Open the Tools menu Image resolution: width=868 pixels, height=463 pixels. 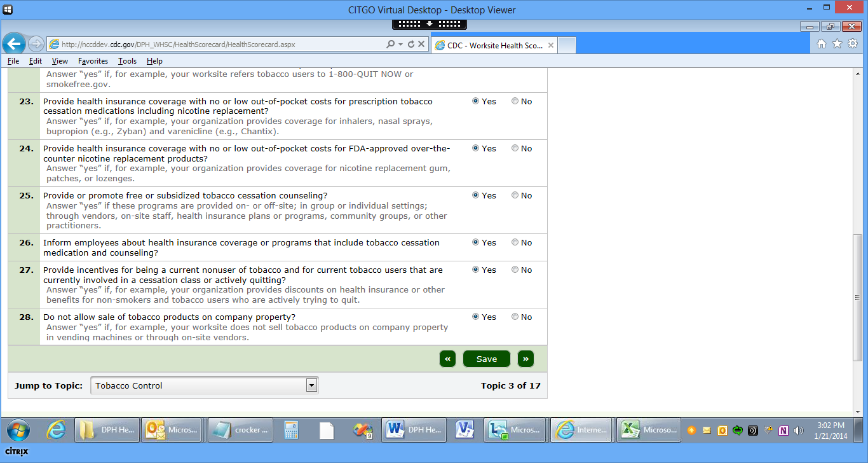pos(127,61)
